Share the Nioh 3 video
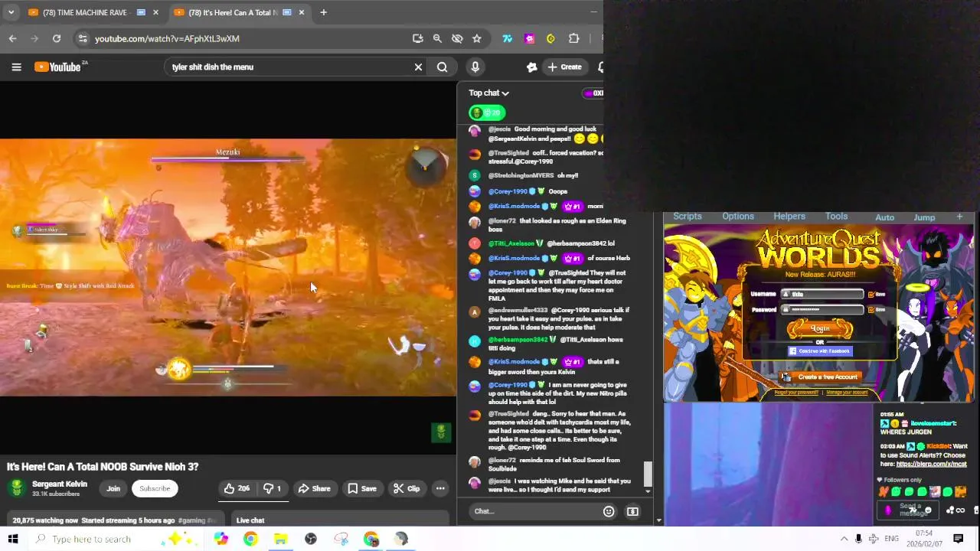 314,488
